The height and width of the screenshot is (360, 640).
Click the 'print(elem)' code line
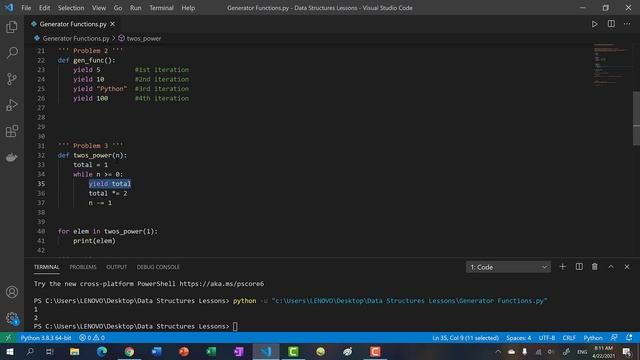(94, 241)
